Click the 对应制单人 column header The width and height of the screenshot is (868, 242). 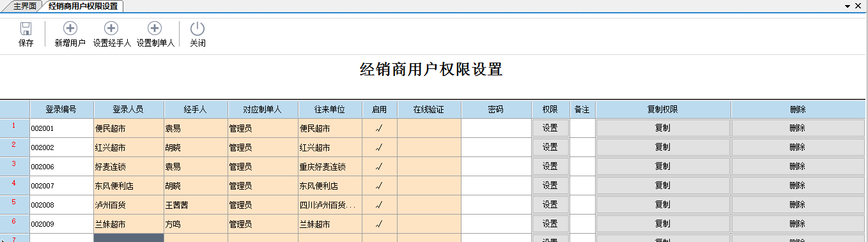263,109
